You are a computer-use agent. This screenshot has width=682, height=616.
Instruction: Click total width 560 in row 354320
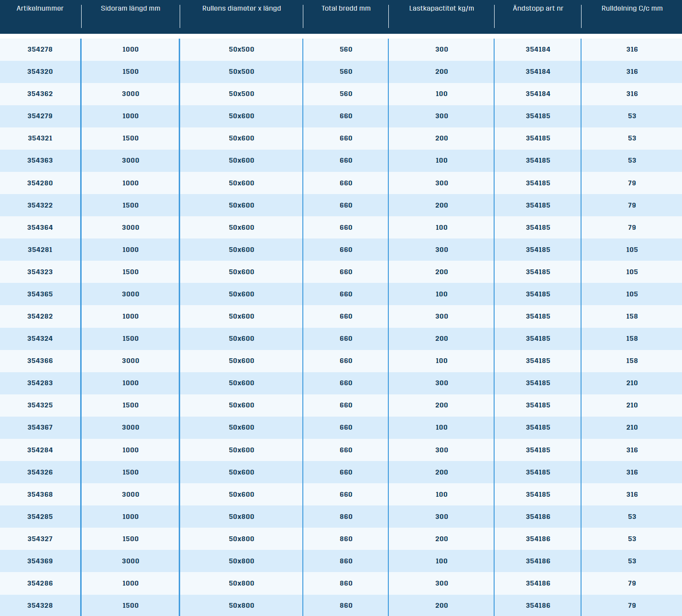pyautogui.click(x=346, y=71)
